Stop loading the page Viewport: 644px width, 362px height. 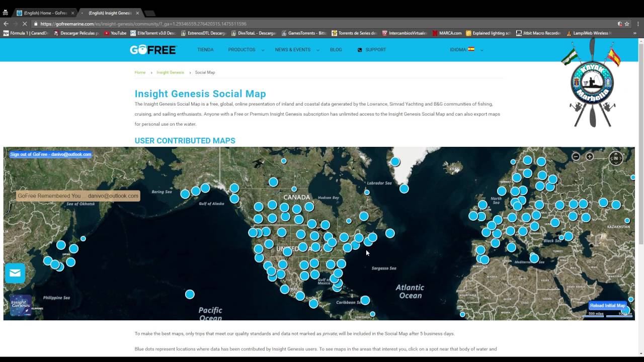[24, 24]
